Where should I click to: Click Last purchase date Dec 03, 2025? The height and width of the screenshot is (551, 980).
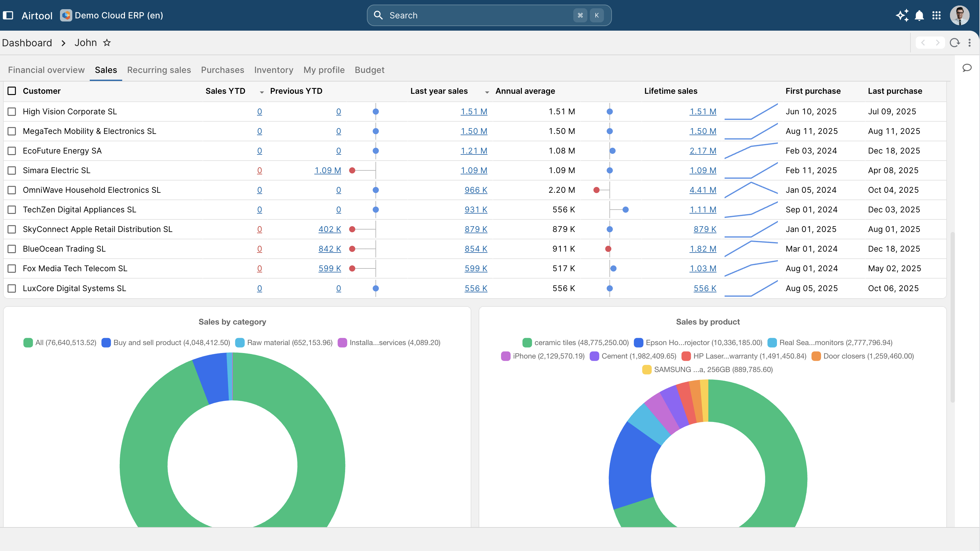(x=894, y=209)
